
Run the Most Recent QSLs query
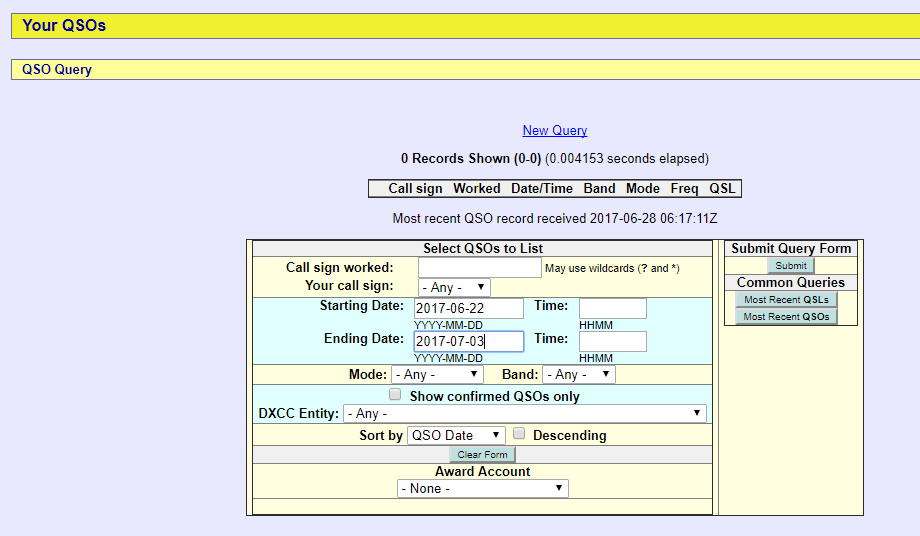(786, 300)
